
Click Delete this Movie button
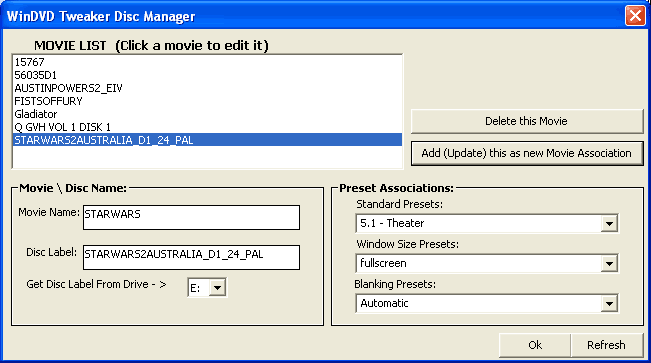tap(527, 121)
